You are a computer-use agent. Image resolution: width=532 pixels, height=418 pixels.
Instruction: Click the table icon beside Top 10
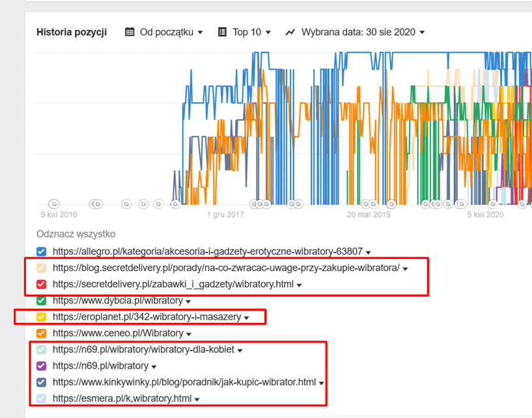click(x=223, y=32)
